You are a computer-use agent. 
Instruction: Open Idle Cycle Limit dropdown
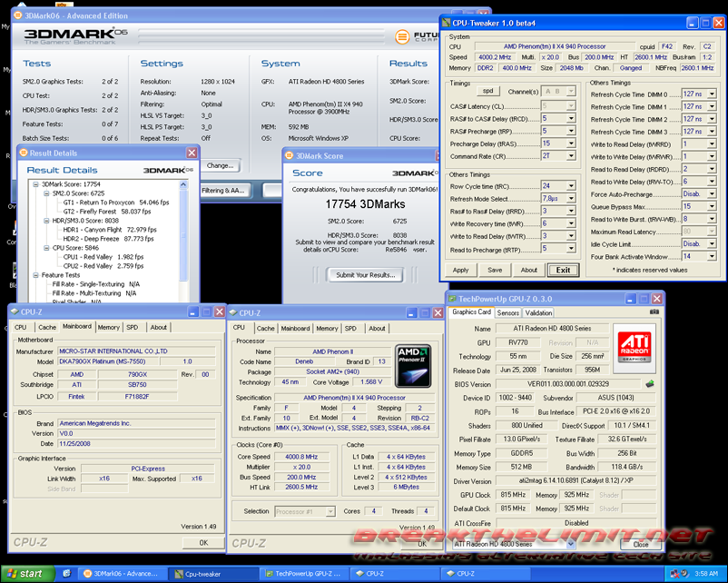point(712,244)
